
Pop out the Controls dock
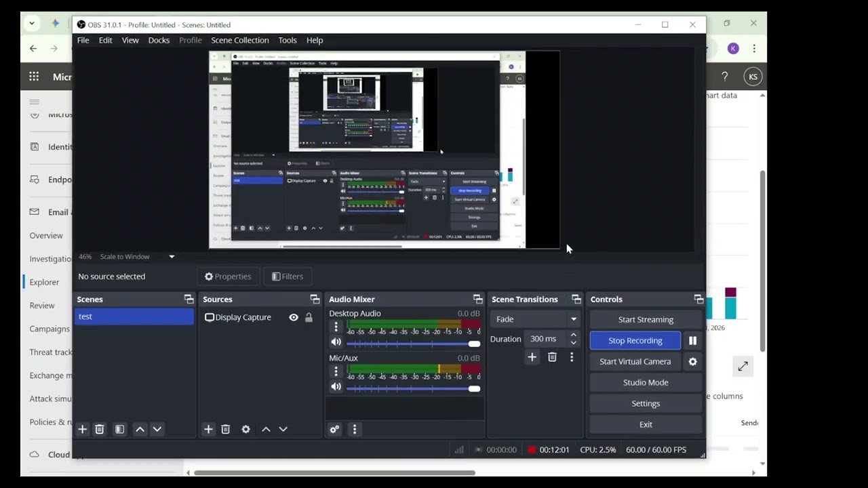[698, 299]
